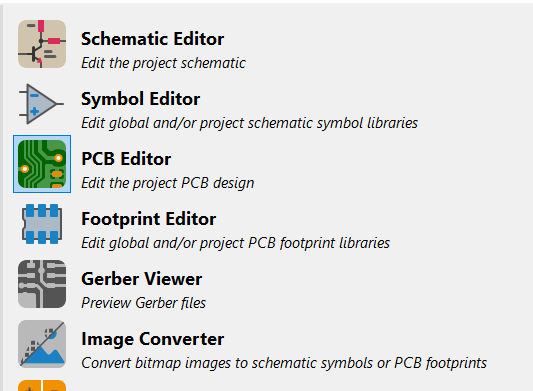Open the Footprint Editor chip icon
Screen dimensions: 533x391
(42, 224)
